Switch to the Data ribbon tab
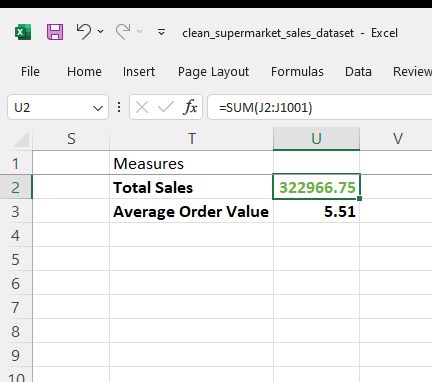This screenshot has height=382, width=432. coord(358,72)
